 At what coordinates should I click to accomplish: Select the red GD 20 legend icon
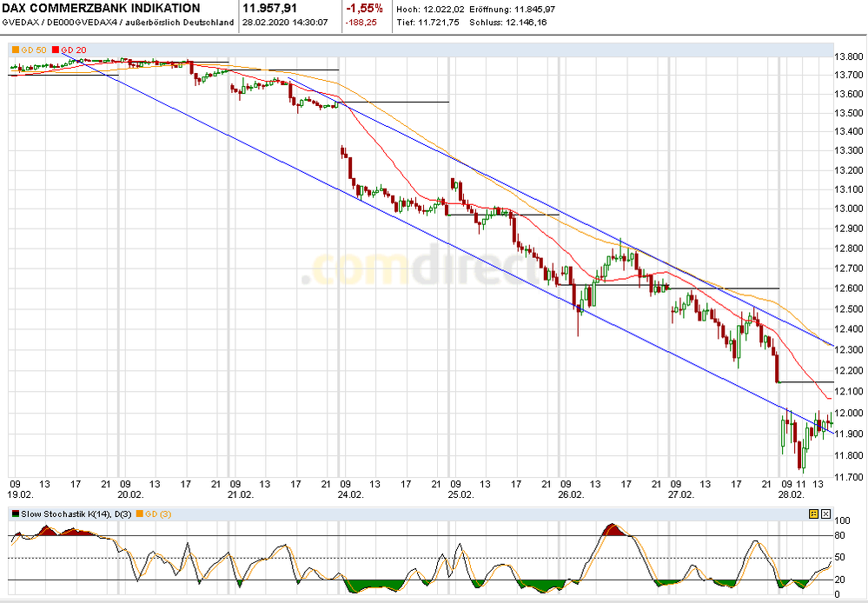point(57,51)
